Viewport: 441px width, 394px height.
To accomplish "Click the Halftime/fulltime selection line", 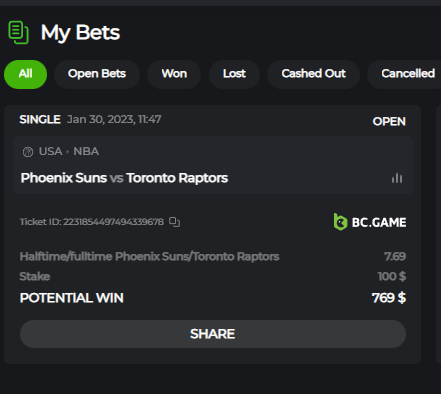I will (x=213, y=256).
